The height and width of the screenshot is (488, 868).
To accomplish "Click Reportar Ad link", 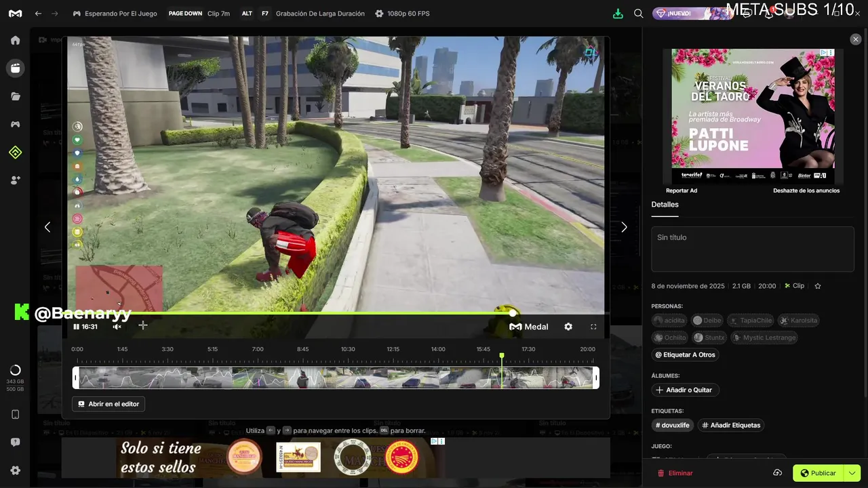I will pos(682,190).
